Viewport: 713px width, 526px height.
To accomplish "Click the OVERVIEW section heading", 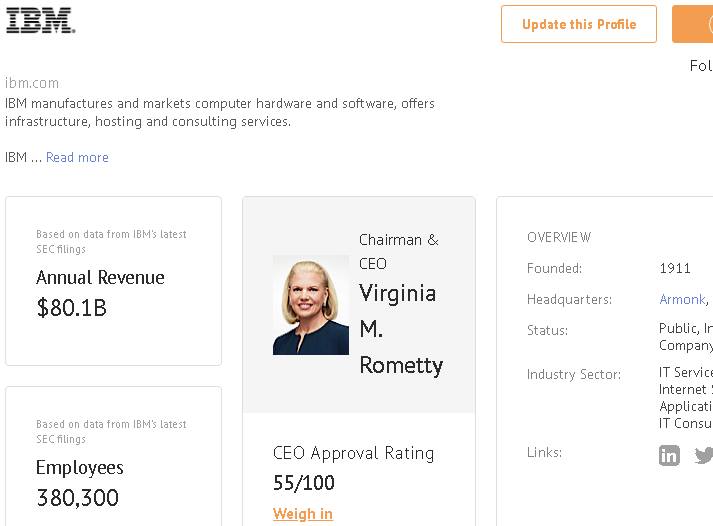I will point(559,237).
